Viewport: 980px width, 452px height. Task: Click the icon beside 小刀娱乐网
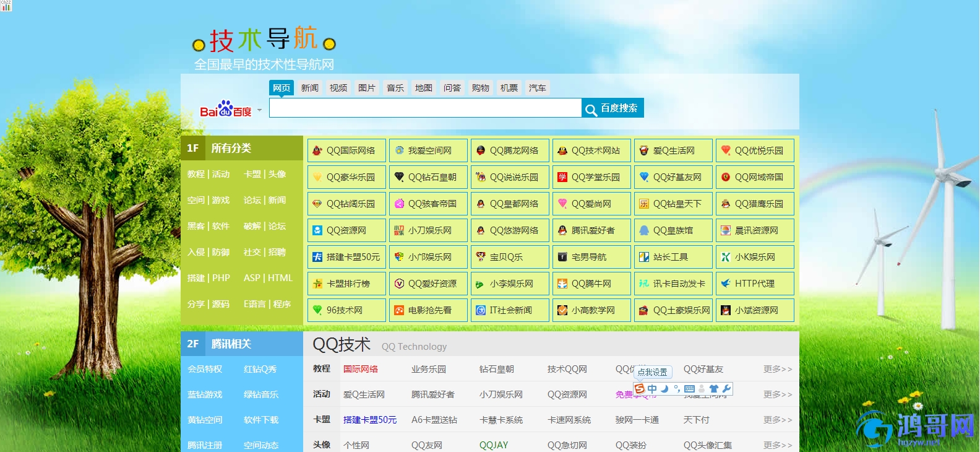pos(399,230)
